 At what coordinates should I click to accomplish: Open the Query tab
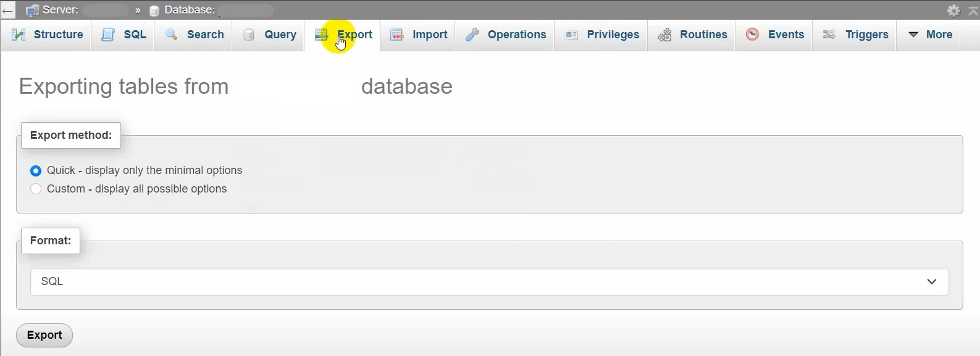pos(269,35)
